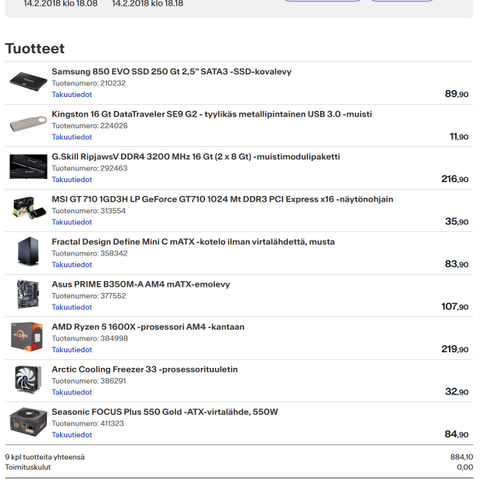Viewport: 480px width, 480px height.
Task: Open Takuutiedot for Kingston DataTraveler
Action: click(x=72, y=137)
